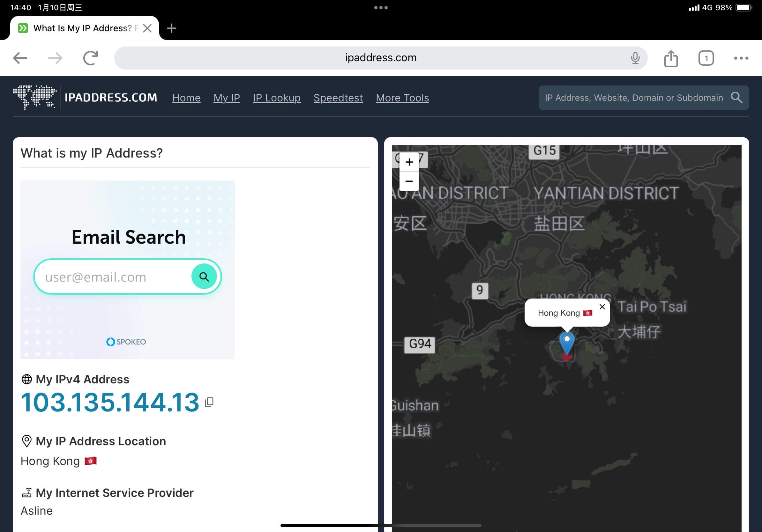Close the Hong Kong map popup

[x=602, y=307]
